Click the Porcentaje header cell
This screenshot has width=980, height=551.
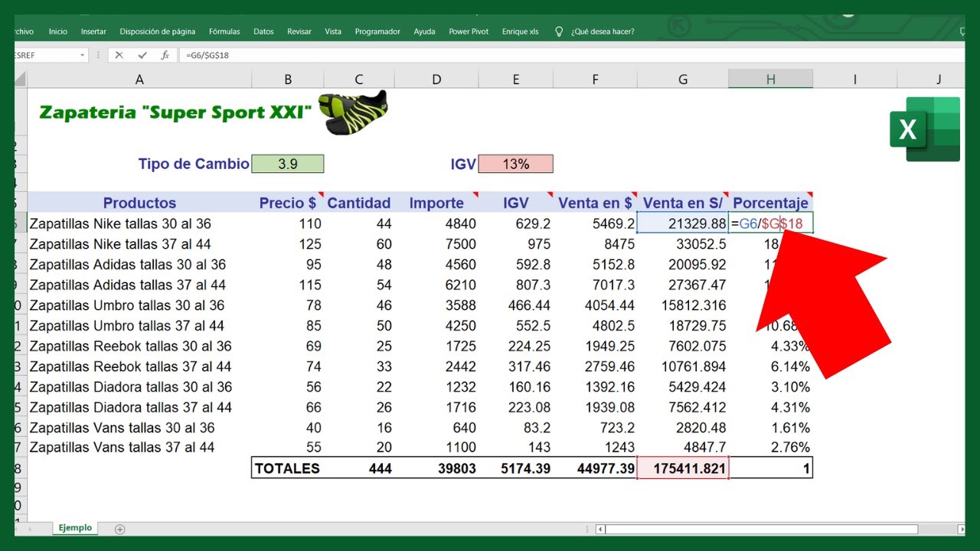771,203
